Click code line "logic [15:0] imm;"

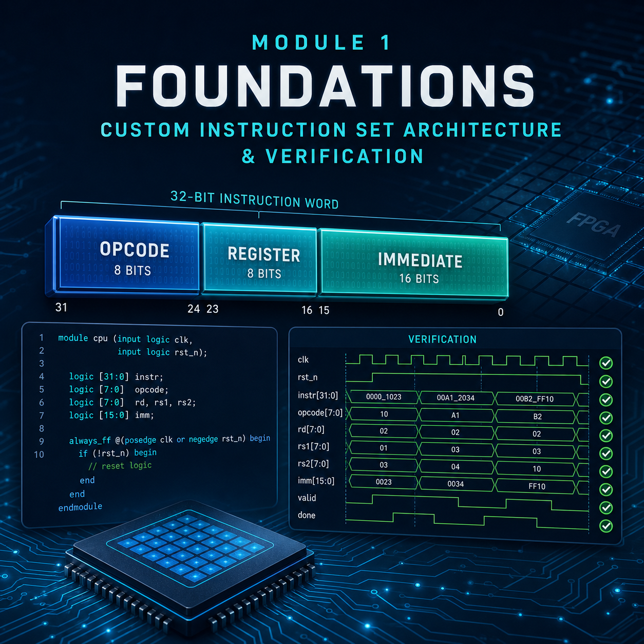111,415
